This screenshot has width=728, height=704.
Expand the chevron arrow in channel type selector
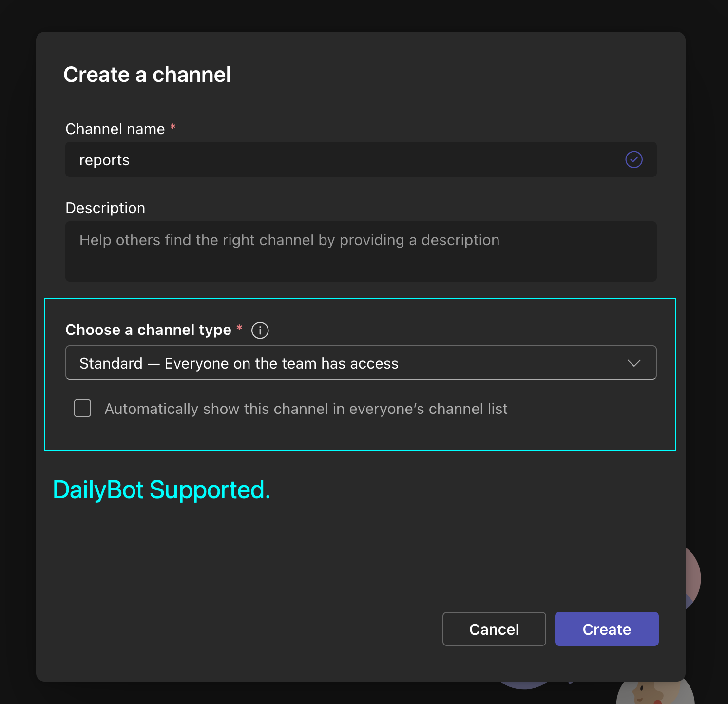(x=633, y=363)
